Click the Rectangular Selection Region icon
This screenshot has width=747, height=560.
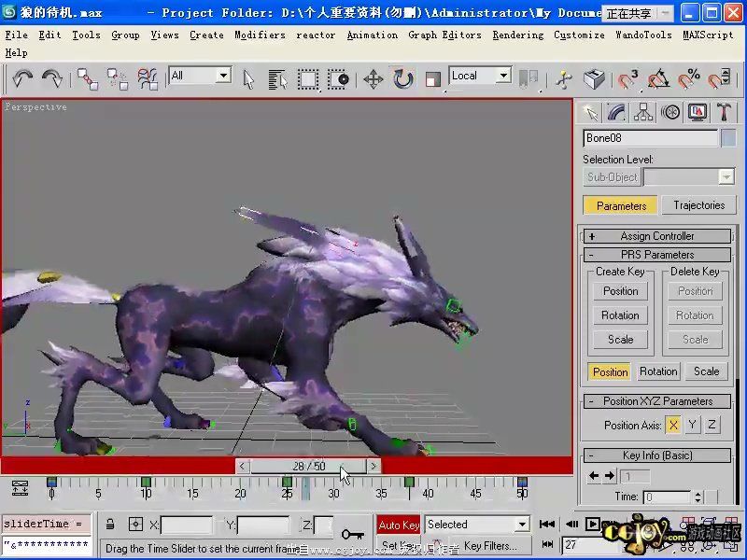pyautogui.click(x=308, y=79)
